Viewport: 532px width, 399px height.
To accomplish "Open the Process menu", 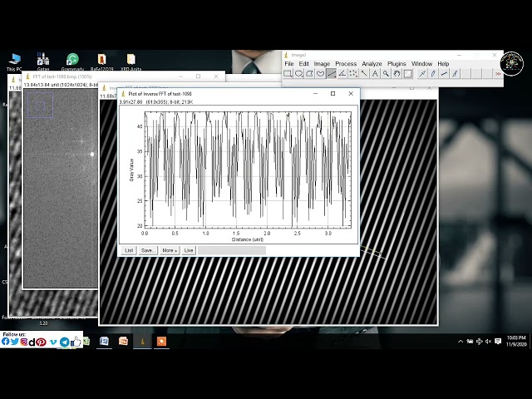I will pyautogui.click(x=346, y=64).
